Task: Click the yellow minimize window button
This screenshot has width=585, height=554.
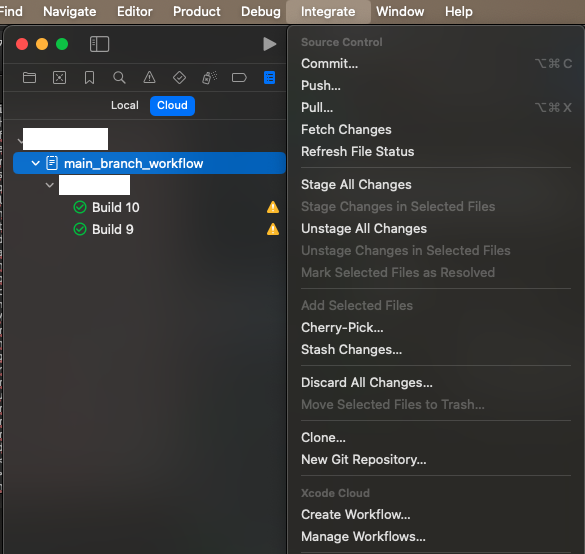Action: (42, 44)
